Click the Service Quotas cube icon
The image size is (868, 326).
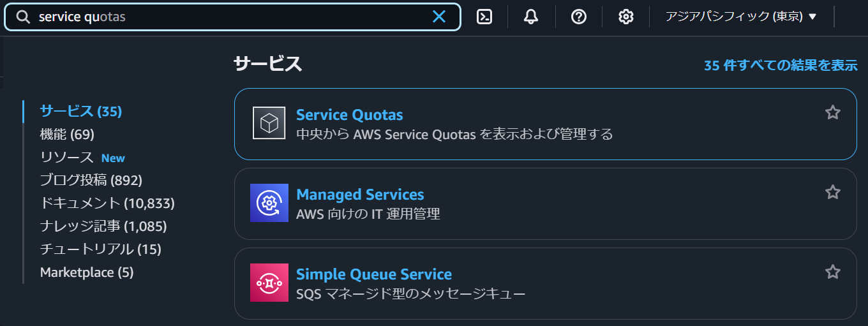[269, 122]
